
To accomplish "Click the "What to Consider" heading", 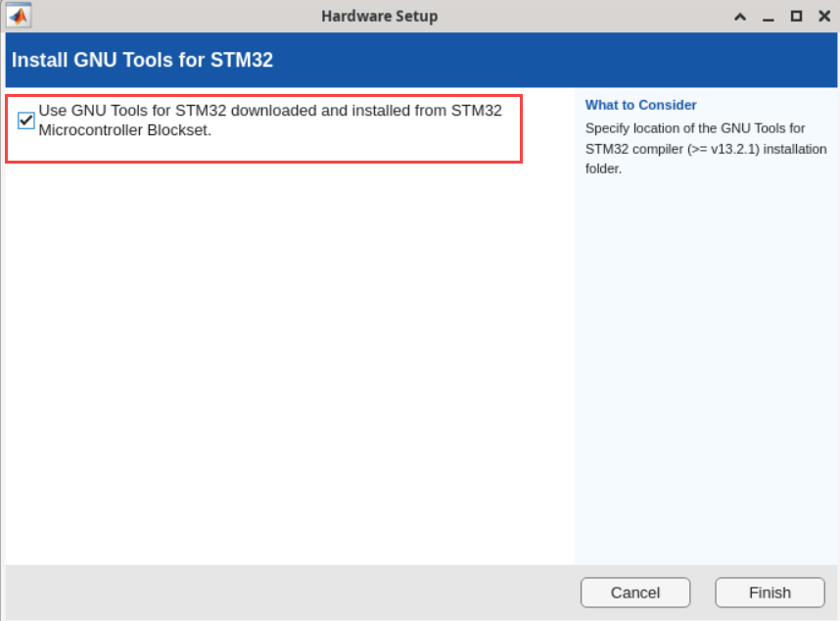I will pyautogui.click(x=640, y=105).
